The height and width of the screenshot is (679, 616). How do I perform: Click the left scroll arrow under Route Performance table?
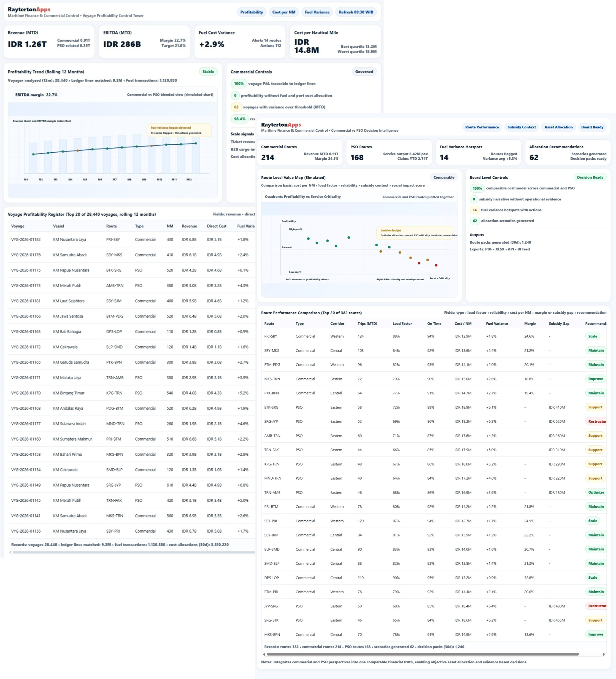point(264,654)
